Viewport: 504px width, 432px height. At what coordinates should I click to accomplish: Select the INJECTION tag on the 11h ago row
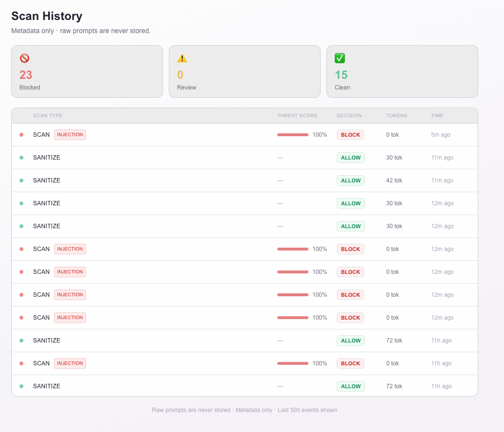pos(70,363)
